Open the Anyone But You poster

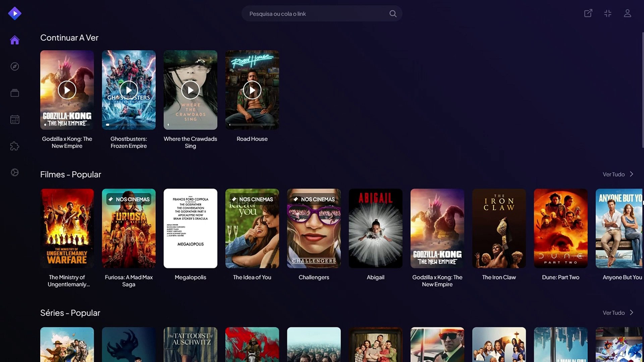click(619, 228)
